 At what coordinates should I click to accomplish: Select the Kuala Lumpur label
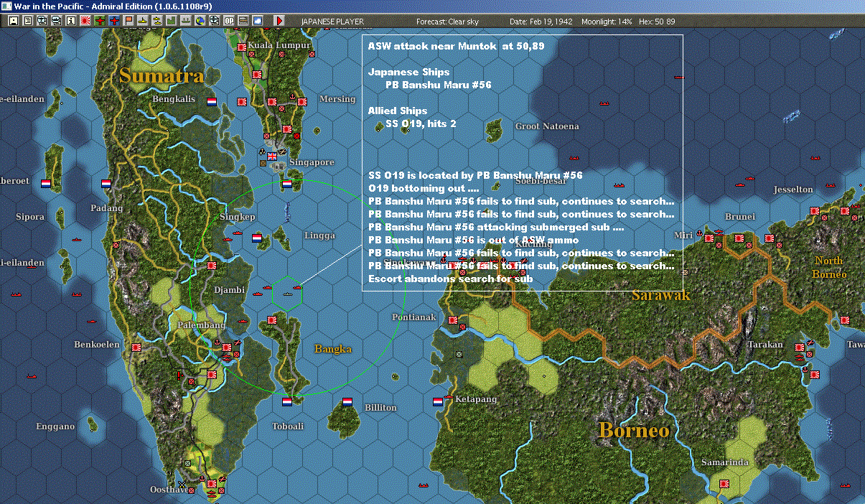[x=279, y=45]
